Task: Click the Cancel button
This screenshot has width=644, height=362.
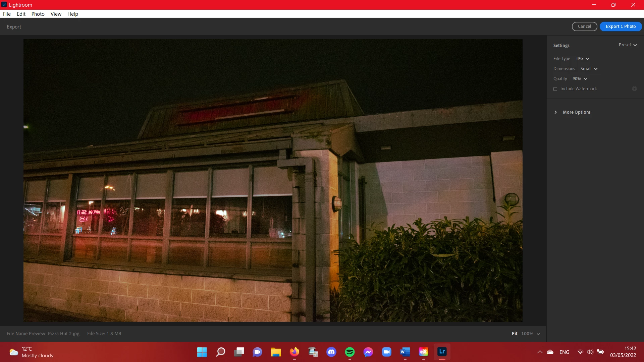Action: click(x=584, y=26)
